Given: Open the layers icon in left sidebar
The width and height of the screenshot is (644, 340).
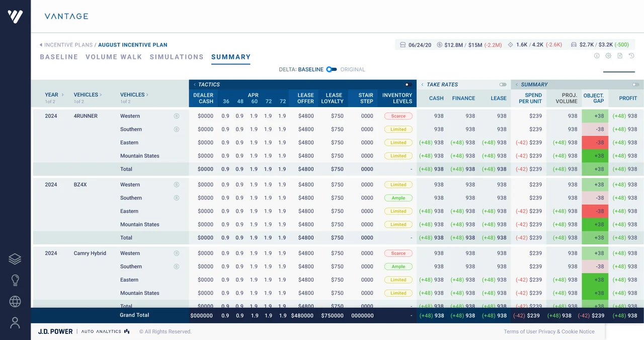Looking at the screenshot, I should [x=15, y=259].
